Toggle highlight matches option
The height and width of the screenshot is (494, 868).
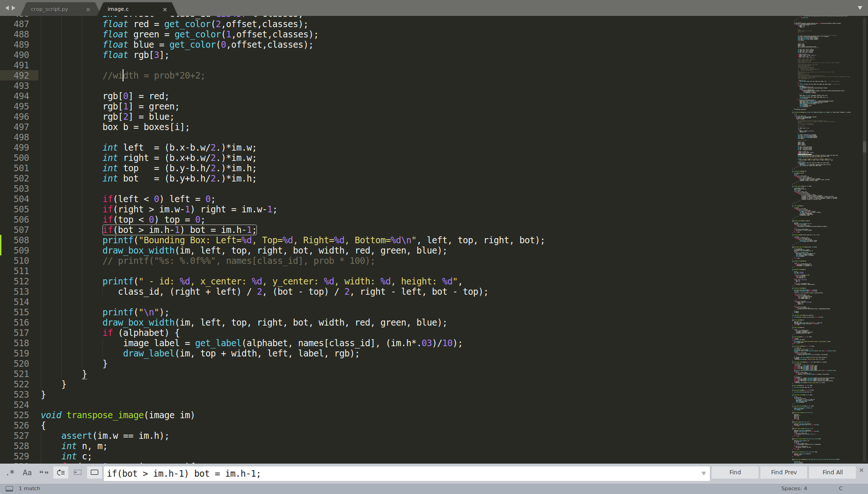95,473
